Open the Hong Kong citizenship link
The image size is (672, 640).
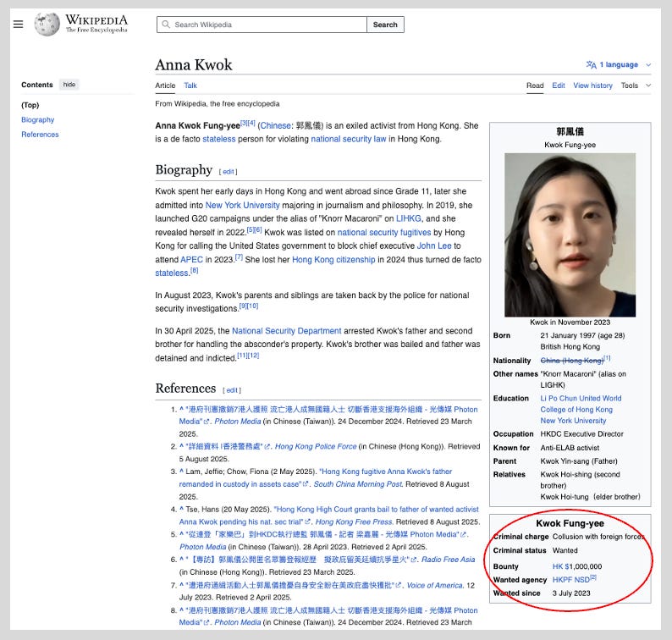coord(333,259)
